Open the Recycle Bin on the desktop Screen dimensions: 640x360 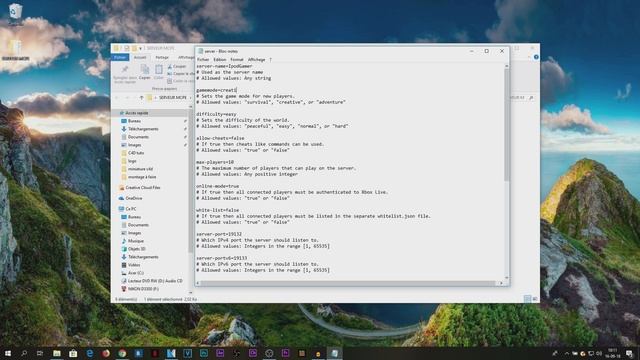tap(15, 14)
